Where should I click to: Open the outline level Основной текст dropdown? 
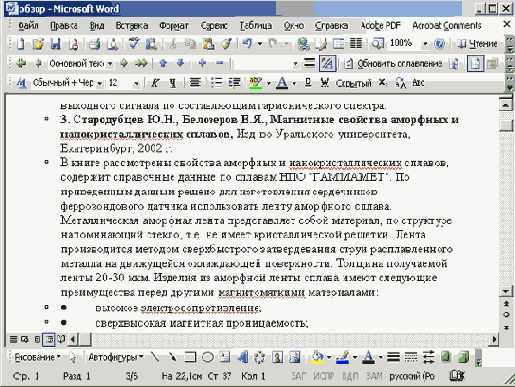(110, 63)
